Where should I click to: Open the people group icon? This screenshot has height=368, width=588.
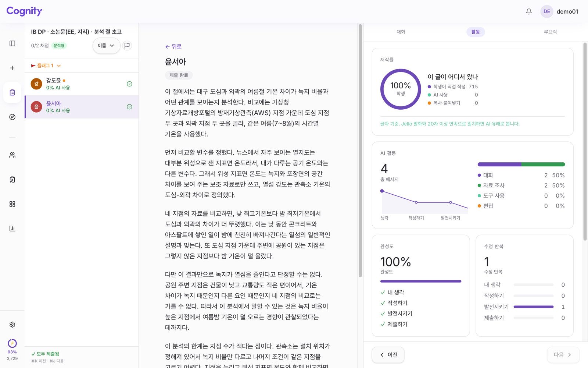[x=12, y=155]
